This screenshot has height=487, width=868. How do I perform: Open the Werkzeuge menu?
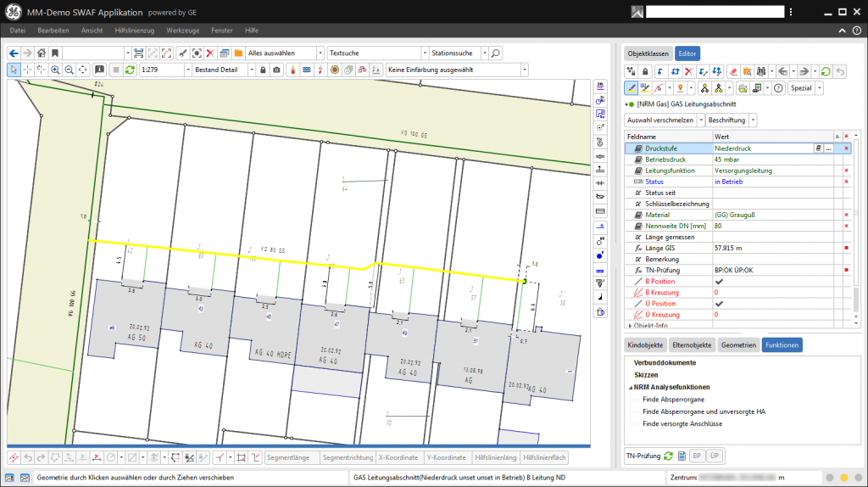tap(182, 30)
